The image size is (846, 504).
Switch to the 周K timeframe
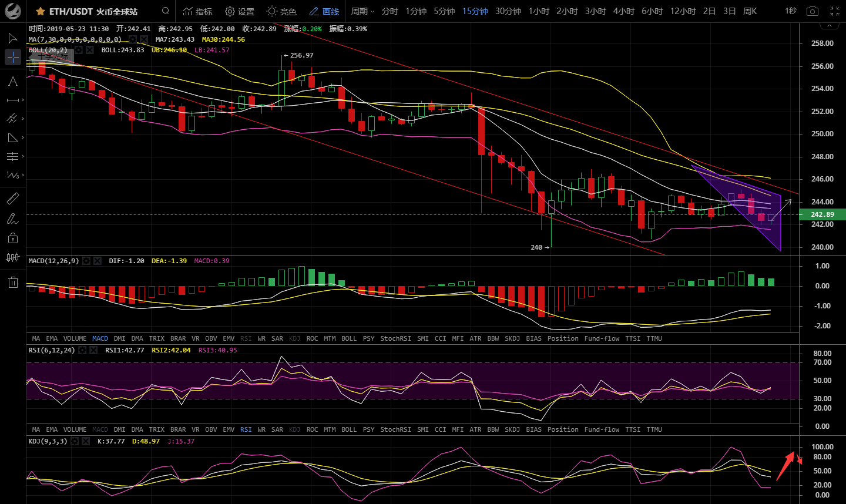click(750, 12)
